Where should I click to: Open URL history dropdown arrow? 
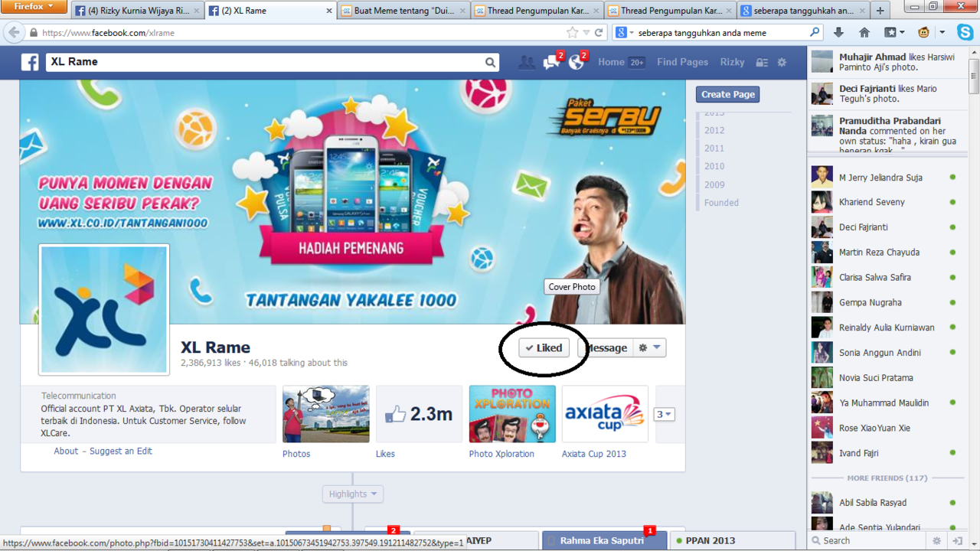tap(586, 33)
